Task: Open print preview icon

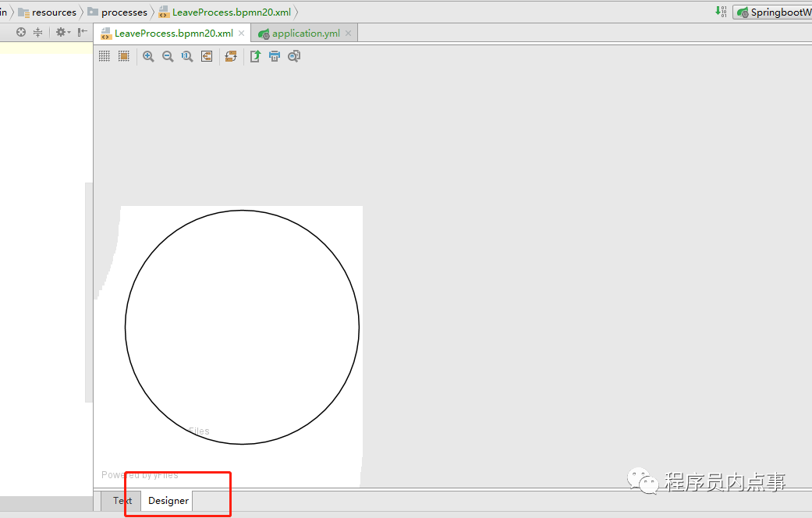Action: point(294,56)
